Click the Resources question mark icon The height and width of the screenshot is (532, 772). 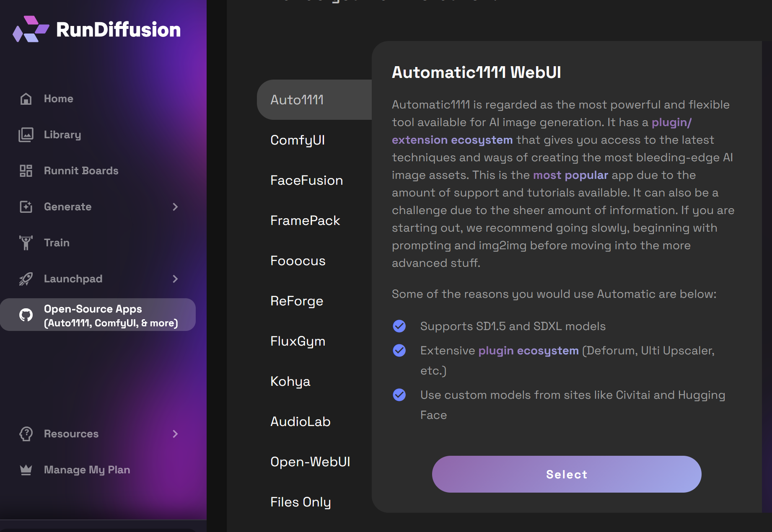click(26, 434)
